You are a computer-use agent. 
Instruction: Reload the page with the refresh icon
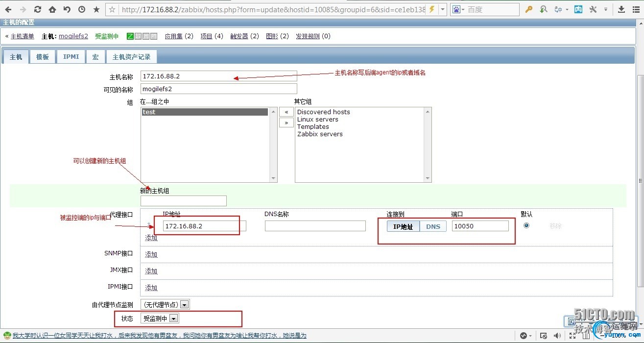(38, 9)
